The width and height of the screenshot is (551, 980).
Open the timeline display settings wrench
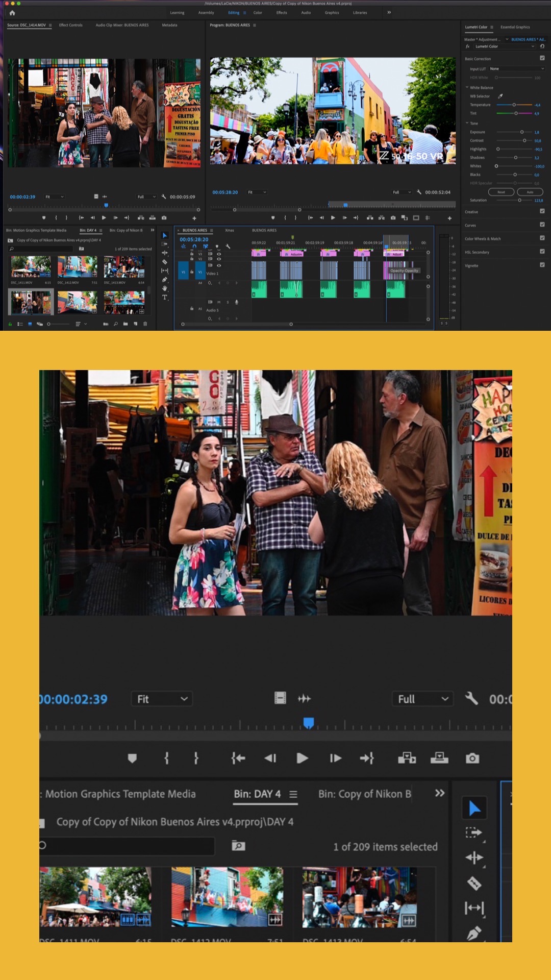click(x=228, y=246)
